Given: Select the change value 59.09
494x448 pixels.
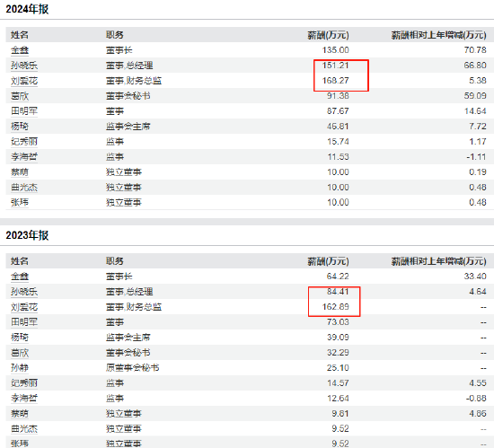Looking at the screenshot, I should click(x=475, y=96).
